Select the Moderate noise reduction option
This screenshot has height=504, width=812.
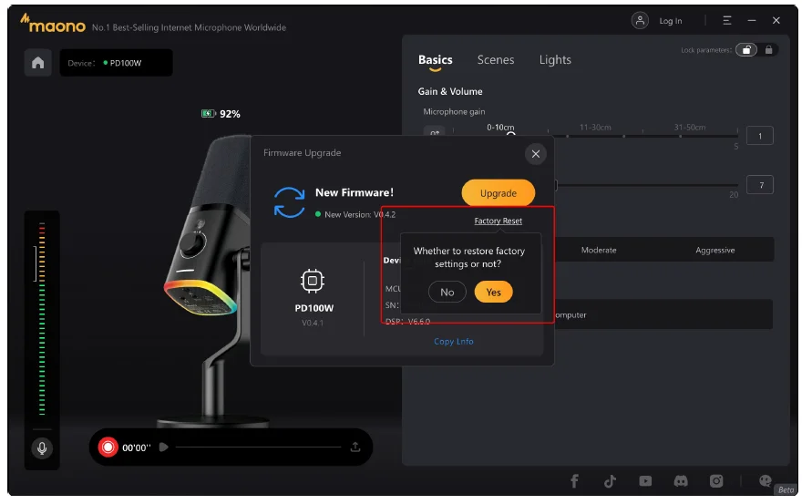(599, 250)
